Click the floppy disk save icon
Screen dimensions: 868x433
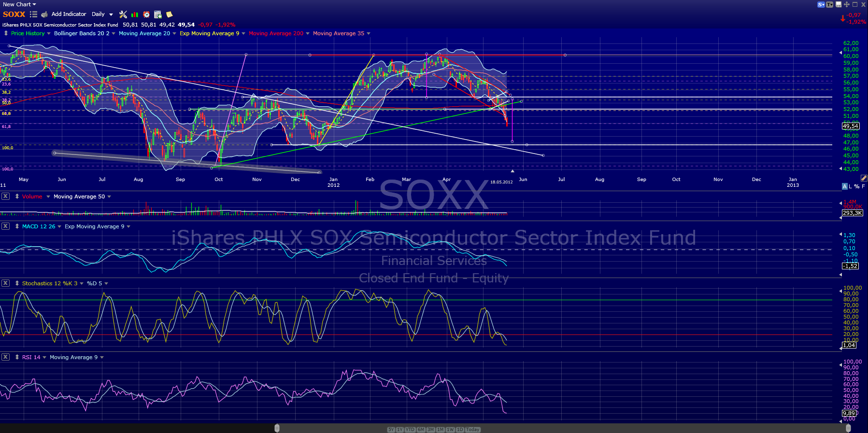(839, 4)
